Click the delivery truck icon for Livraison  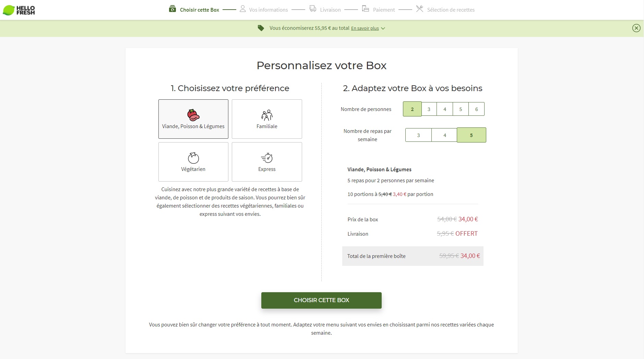coord(313,9)
